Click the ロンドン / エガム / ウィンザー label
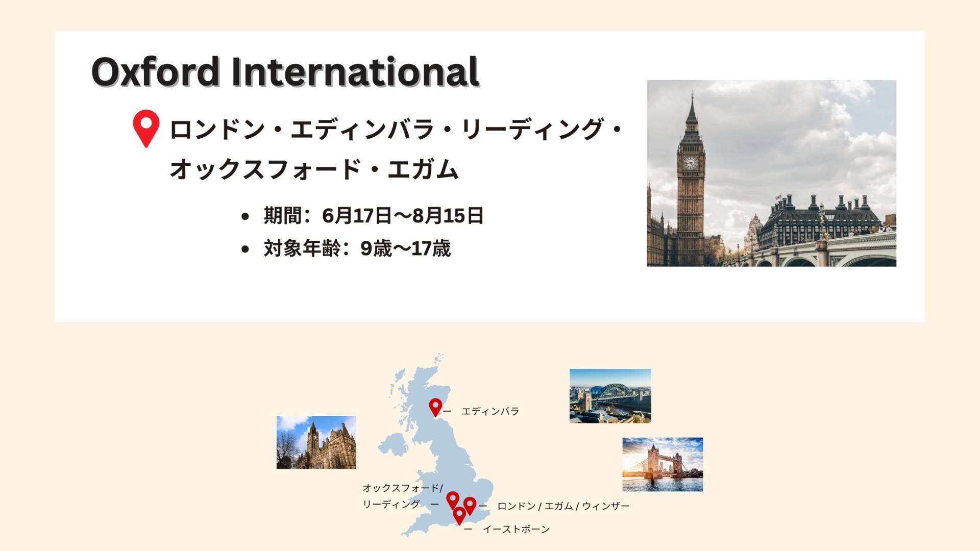This screenshot has width=980, height=551. (563, 506)
